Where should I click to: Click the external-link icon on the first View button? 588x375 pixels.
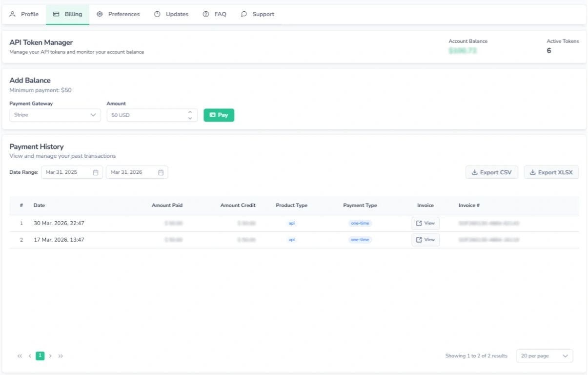(419, 223)
